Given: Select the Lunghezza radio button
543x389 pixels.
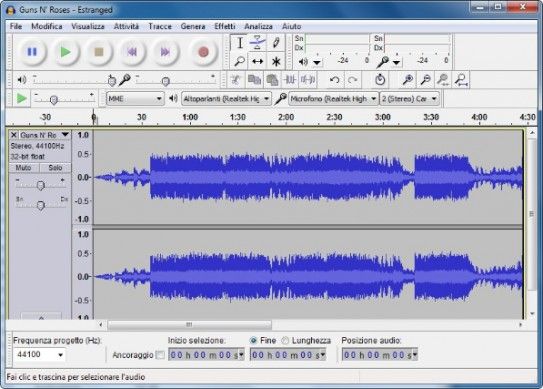Looking at the screenshot, I should click(285, 341).
